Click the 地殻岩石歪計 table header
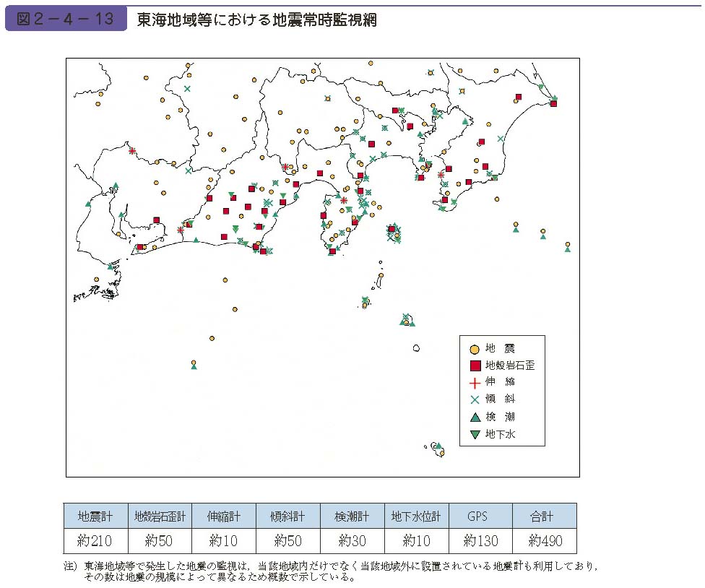The width and height of the screenshot is (705, 588). (160, 516)
